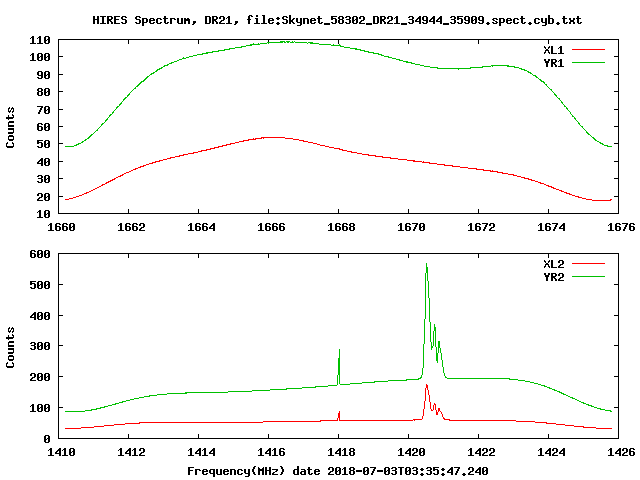Click the green YR2 legend line sample
The height and width of the screenshot is (480, 640).
(588, 277)
